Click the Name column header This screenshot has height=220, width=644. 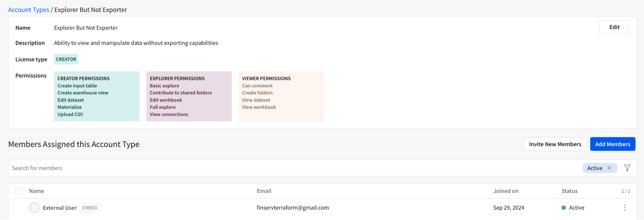click(x=36, y=191)
